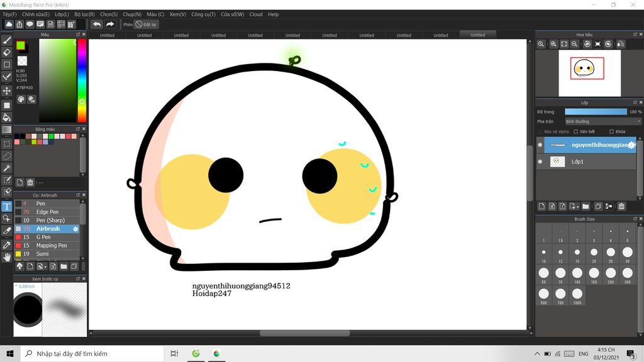Viewport: 644px width, 362px height.
Task: Click the export/share icon in top toolbar
Action: (19, 25)
